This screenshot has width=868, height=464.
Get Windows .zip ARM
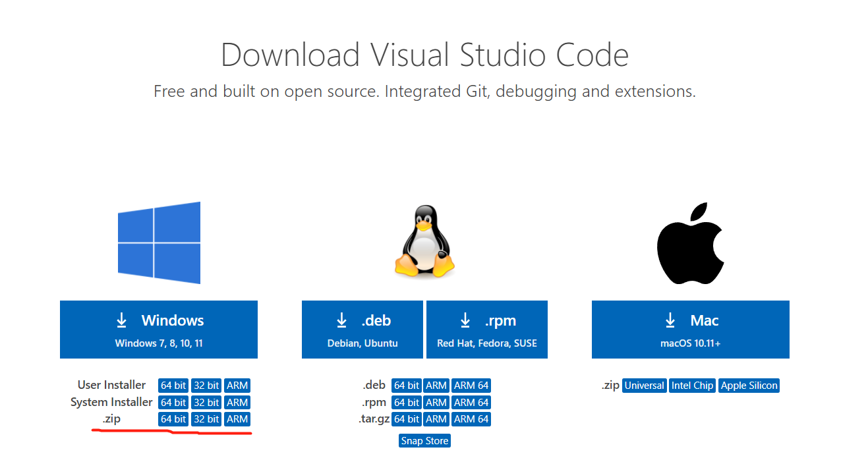(237, 419)
